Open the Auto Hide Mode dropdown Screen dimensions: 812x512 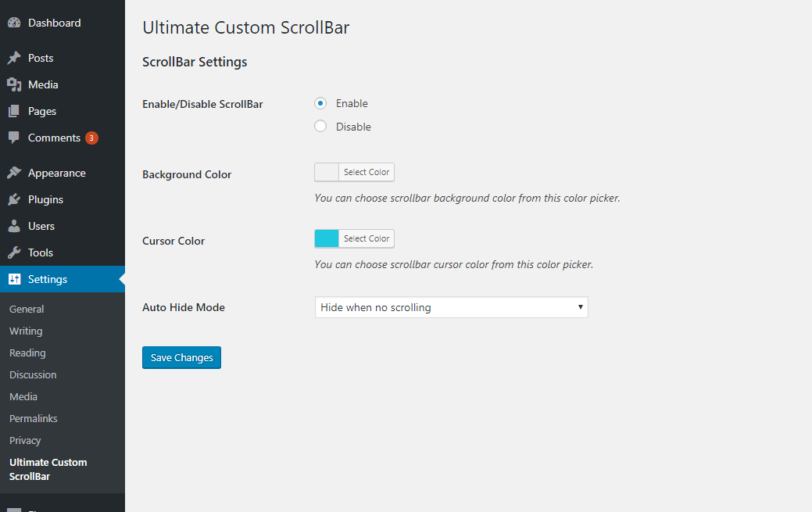pos(451,307)
